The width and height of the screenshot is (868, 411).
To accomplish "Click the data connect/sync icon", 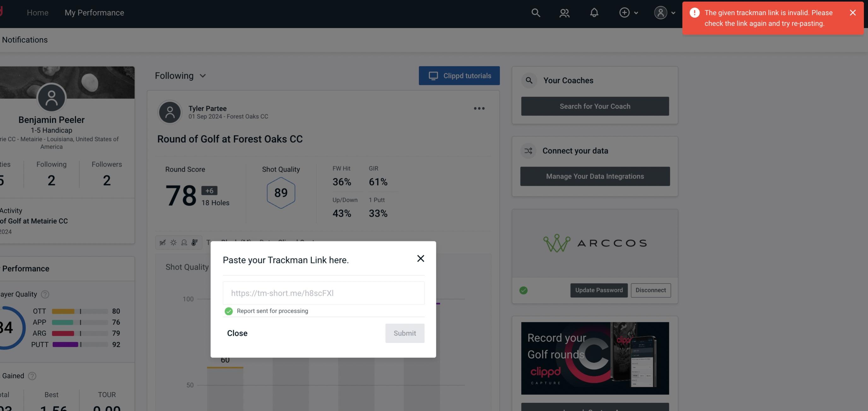I will click(x=528, y=150).
